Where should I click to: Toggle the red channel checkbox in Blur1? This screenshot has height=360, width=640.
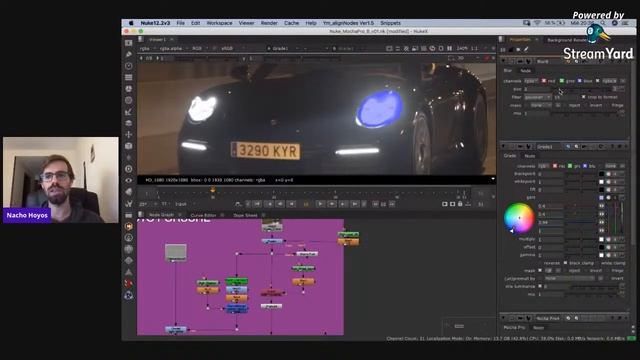tap(544, 81)
